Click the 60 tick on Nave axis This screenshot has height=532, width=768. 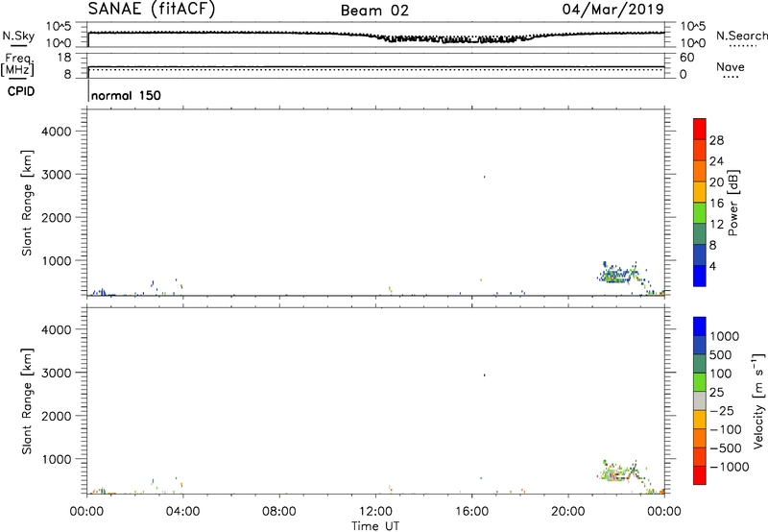pos(686,58)
